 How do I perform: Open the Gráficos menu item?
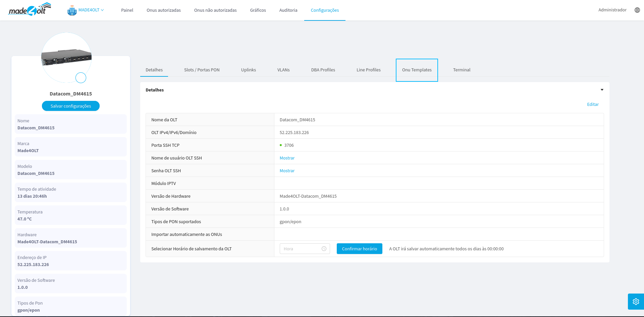tap(258, 10)
